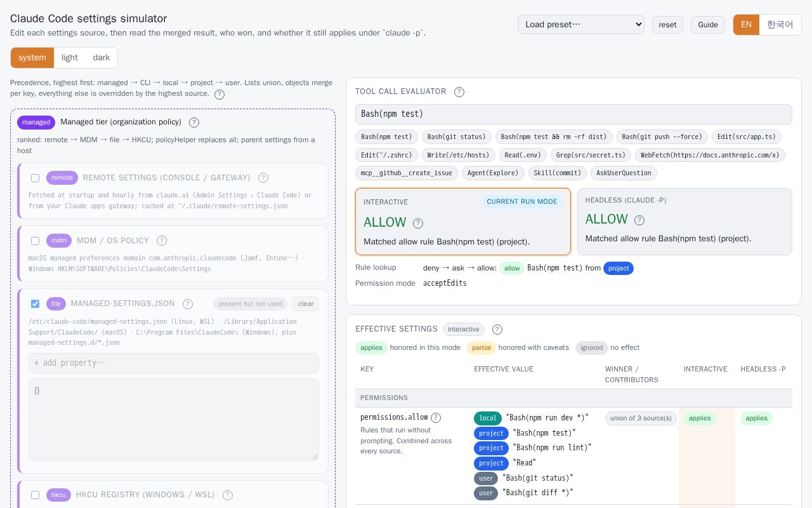The width and height of the screenshot is (812, 508).
Task: Open help icon beside MANAGED-SETTINGS.JSON
Action: click(x=188, y=304)
